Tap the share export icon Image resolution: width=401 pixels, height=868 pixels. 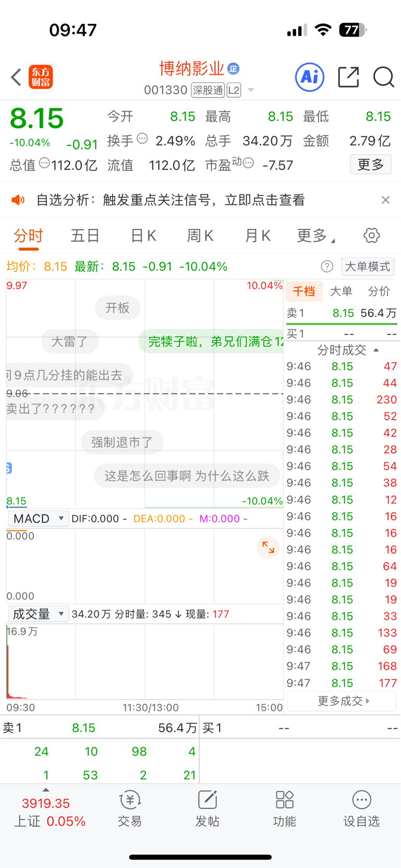coord(348,77)
